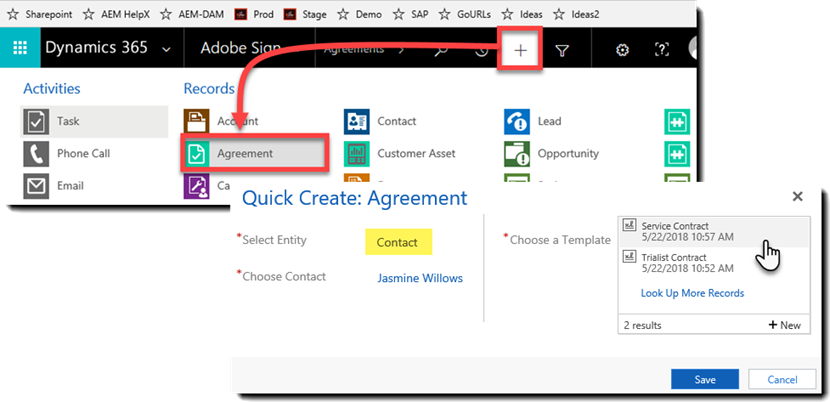Screen dimensions: 830x402
Task: Click the Trialist Contract template icon
Action: point(629,257)
